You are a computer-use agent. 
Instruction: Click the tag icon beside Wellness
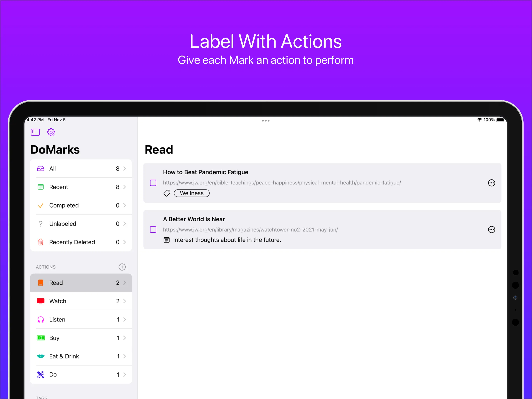point(167,193)
